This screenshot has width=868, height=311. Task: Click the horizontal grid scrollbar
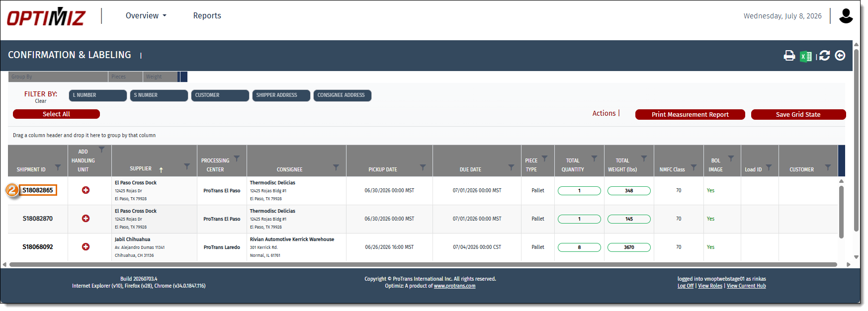(423, 264)
